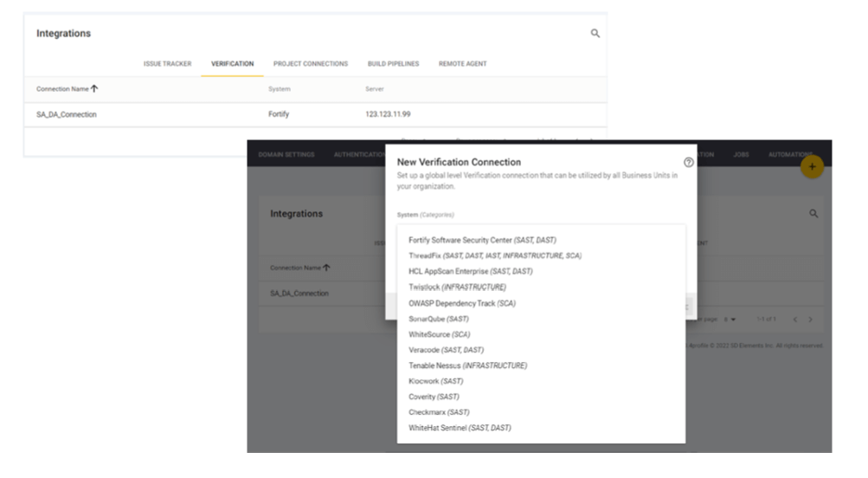
Task: Open the Remote Agent tab
Action: 463,64
